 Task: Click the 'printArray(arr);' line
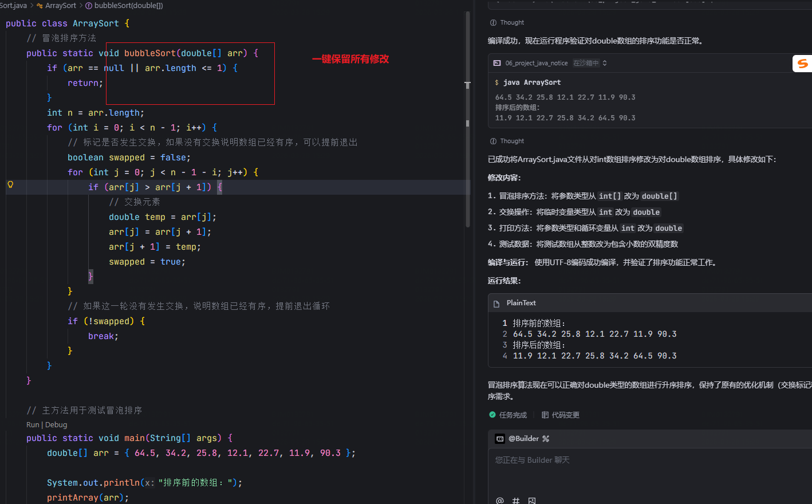coord(88,498)
